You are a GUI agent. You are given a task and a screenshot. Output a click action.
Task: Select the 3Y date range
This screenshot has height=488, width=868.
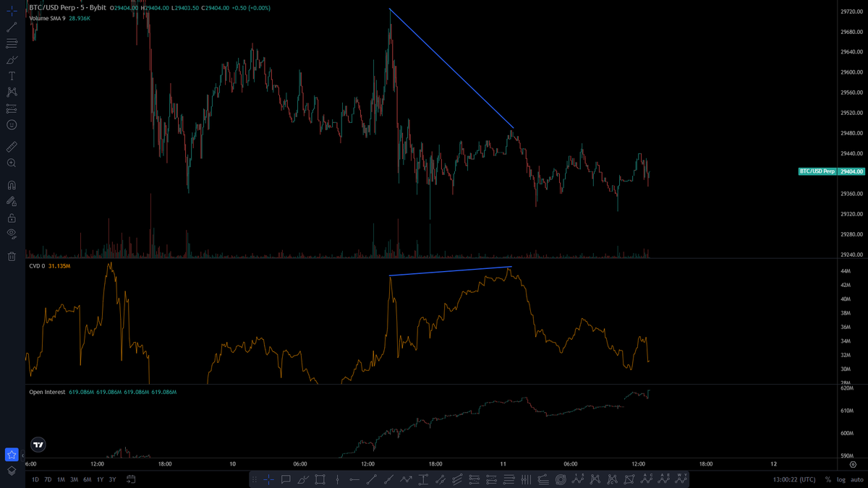112,480
